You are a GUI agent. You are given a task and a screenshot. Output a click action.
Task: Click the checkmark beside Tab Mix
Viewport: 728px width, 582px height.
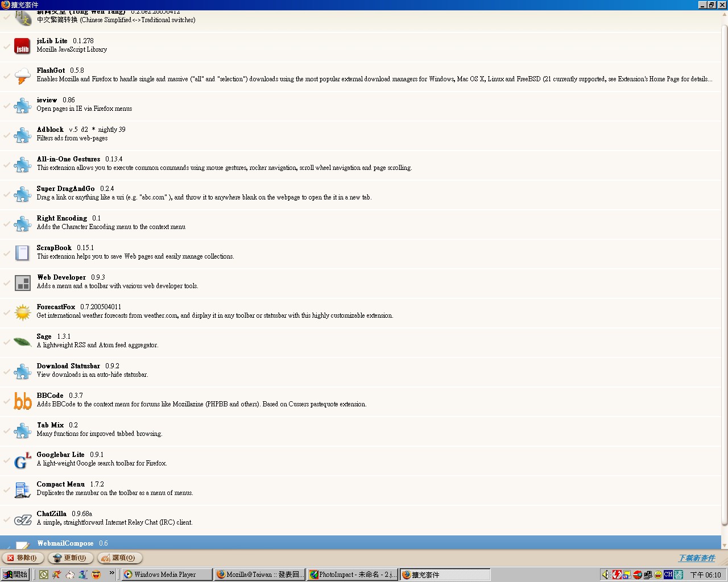(x=7, y=430)
